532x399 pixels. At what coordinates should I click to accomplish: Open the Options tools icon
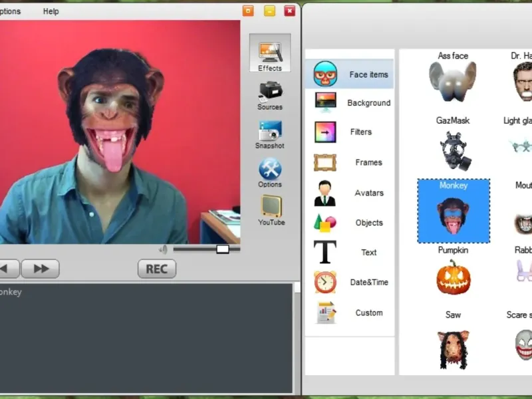[270, 169]
